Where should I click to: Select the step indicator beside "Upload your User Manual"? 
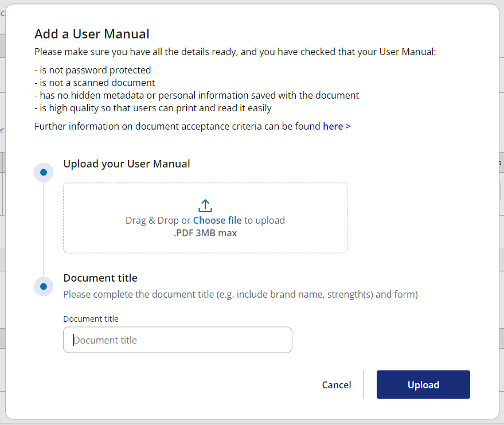click(x=44, y=172)
